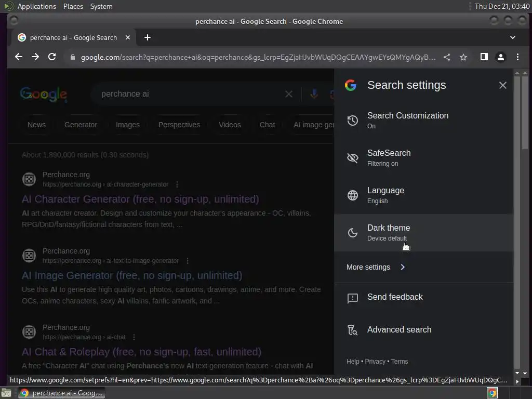Select the Chat filter tab
This screenshot has width=532, height=399.
coord(268,125)
